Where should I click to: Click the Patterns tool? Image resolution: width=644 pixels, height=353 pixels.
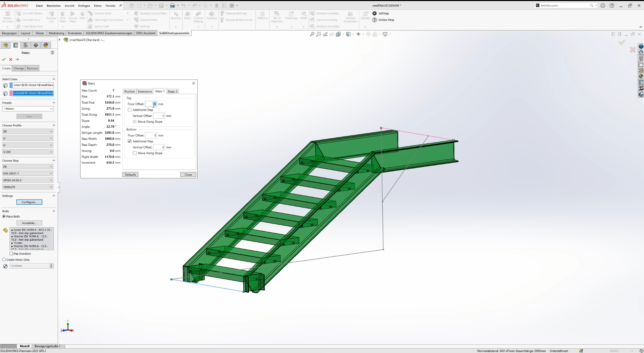(262, 15)
